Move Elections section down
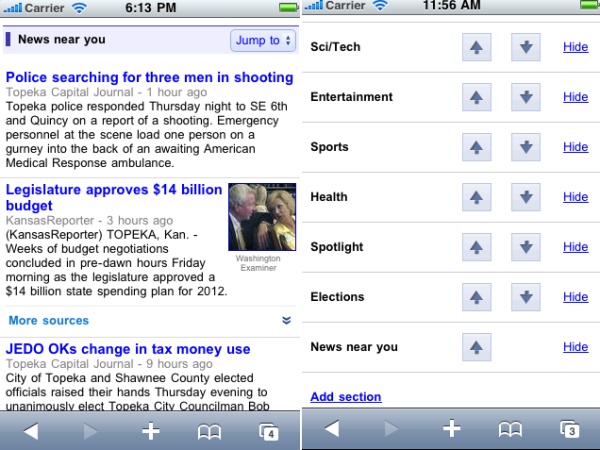The height and width of the screenshot is (450, 600). point(526,297)
